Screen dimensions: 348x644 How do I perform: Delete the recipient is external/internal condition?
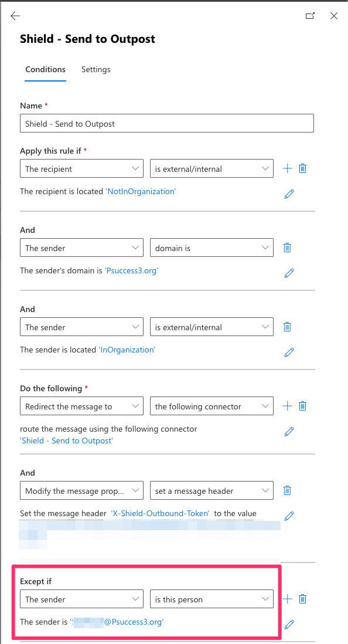pyautogui.click(x=303, y=168)
